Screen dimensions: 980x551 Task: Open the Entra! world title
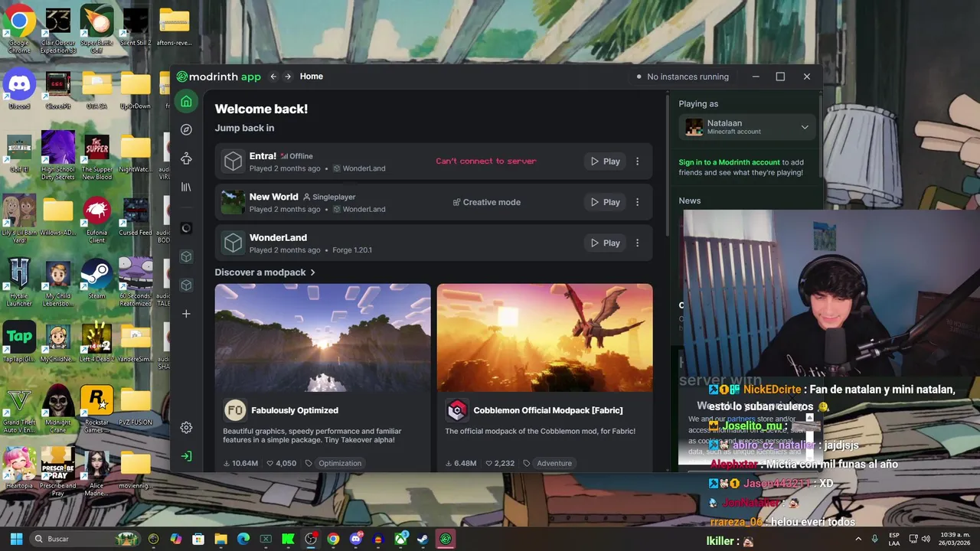coord(263,156)
